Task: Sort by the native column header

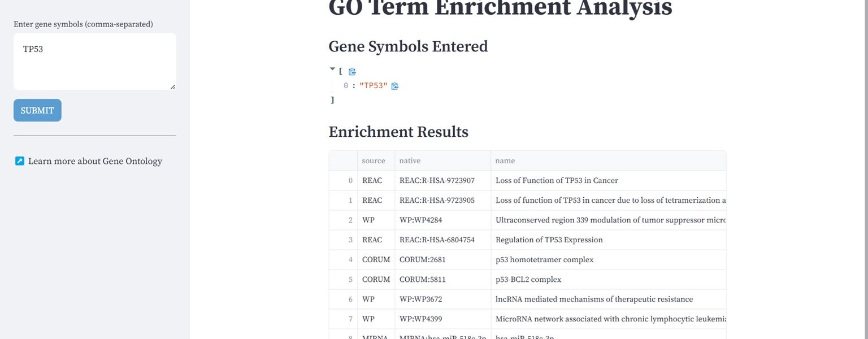Action: click(410, 160)
